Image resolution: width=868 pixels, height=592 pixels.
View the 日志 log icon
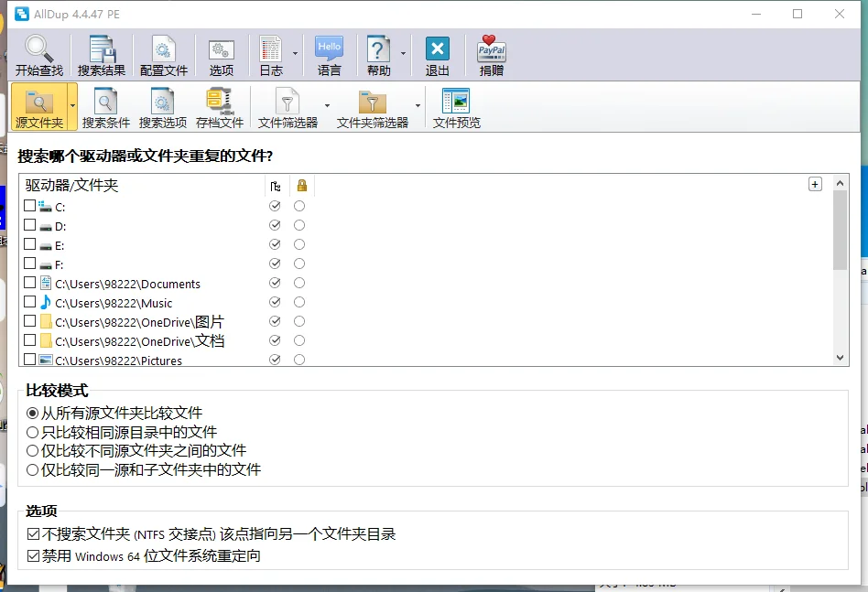tap(272, 48)
